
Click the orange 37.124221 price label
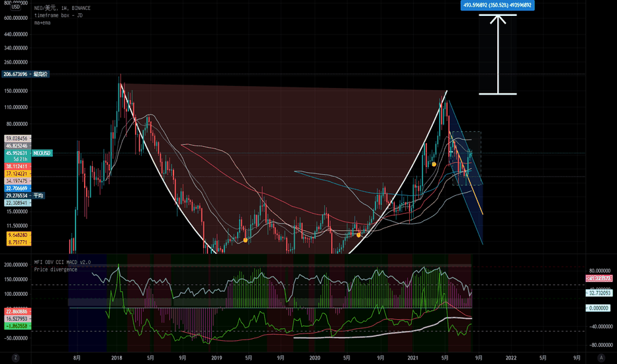coord(17,173)
